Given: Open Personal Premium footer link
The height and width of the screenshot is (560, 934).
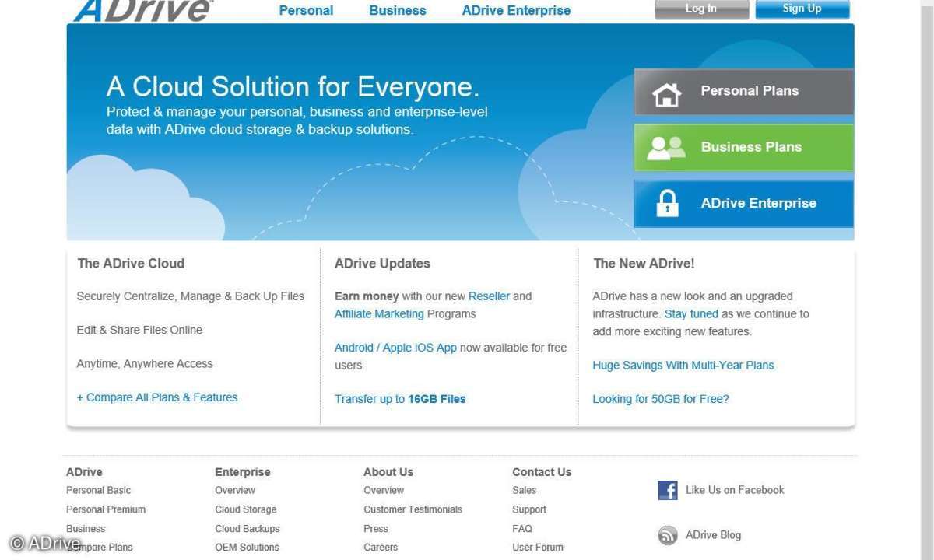Looking at the screenshot, I should (106, 509).
